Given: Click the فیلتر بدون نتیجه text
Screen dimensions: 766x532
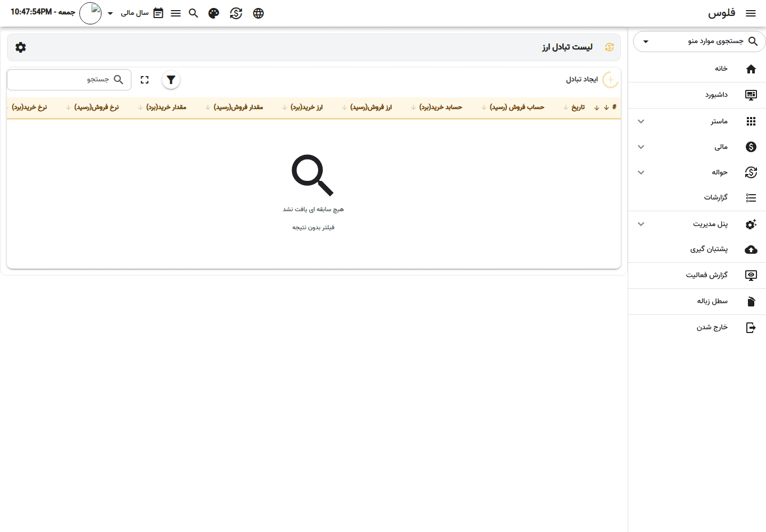Looking at the screenshot, I should (x=313, y=228).
